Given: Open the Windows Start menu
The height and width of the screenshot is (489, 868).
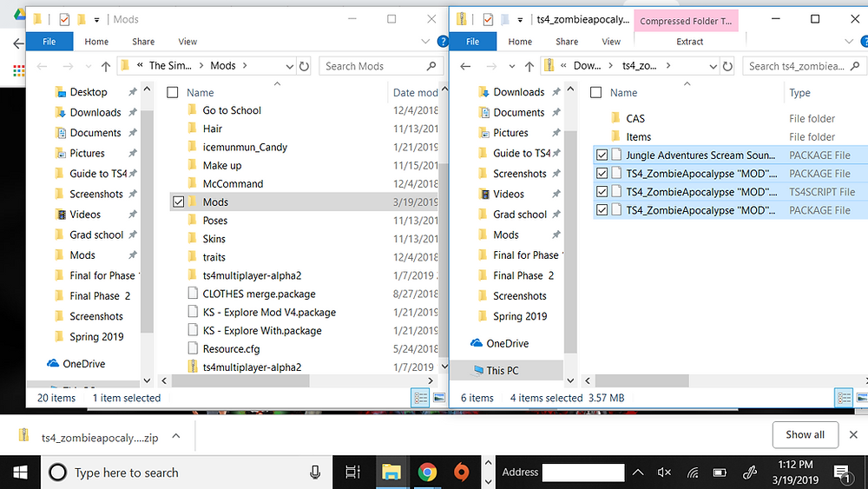Looking at the screenshot, I should (x=20, y=472).
